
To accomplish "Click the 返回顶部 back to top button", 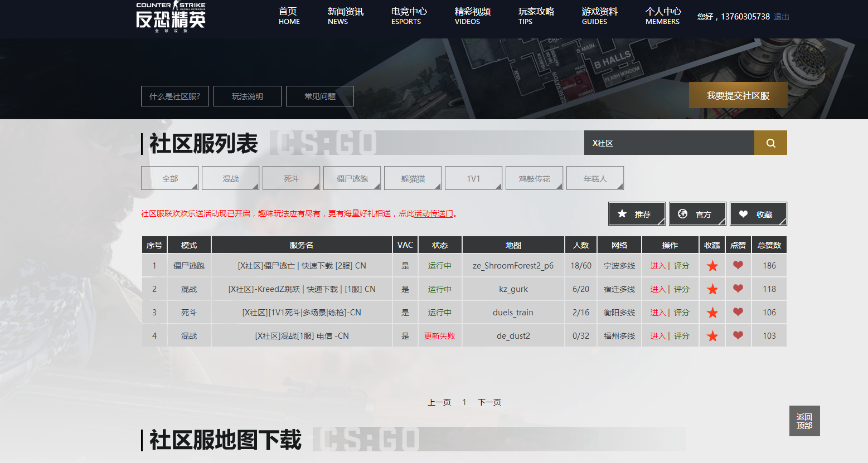I will point(804,421).
